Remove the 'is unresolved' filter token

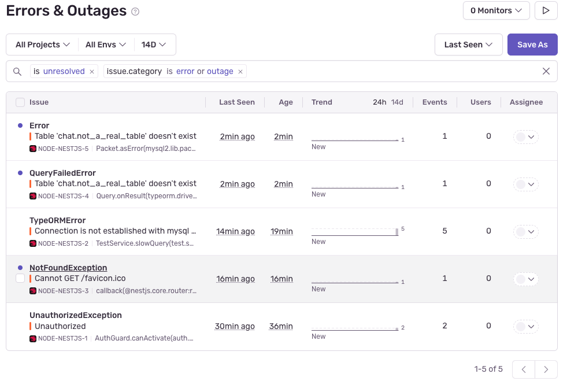point(92,72)
